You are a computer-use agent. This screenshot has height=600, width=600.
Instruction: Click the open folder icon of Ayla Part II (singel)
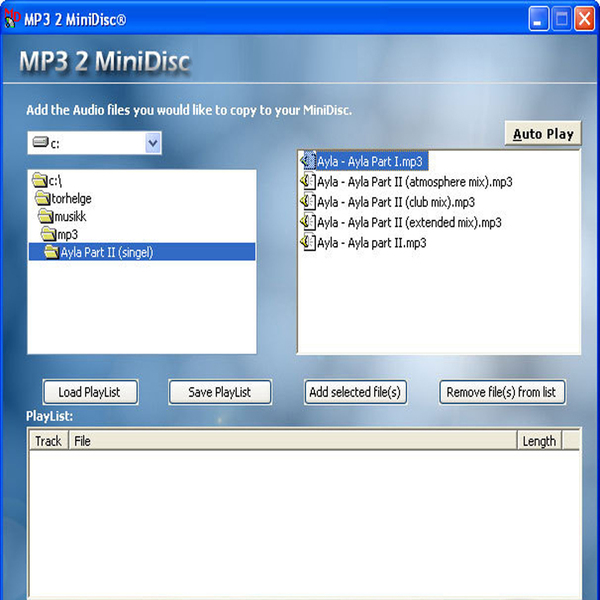(52, 252)
